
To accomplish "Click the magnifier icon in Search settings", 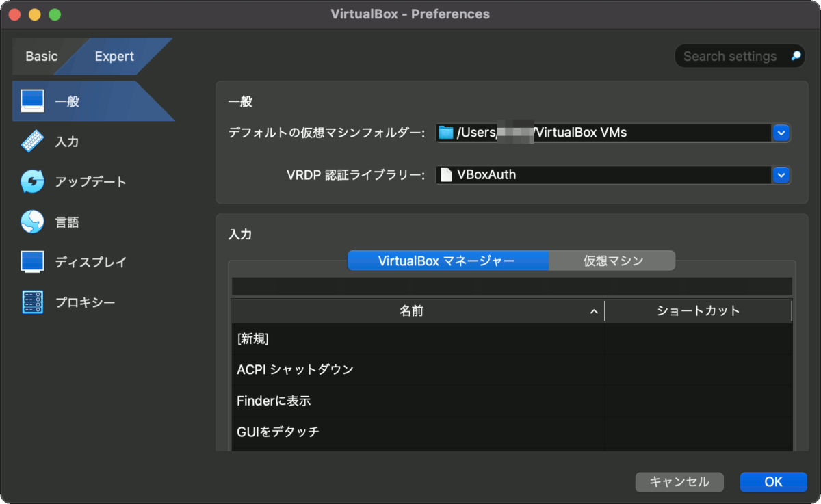I will pos(794,56).
